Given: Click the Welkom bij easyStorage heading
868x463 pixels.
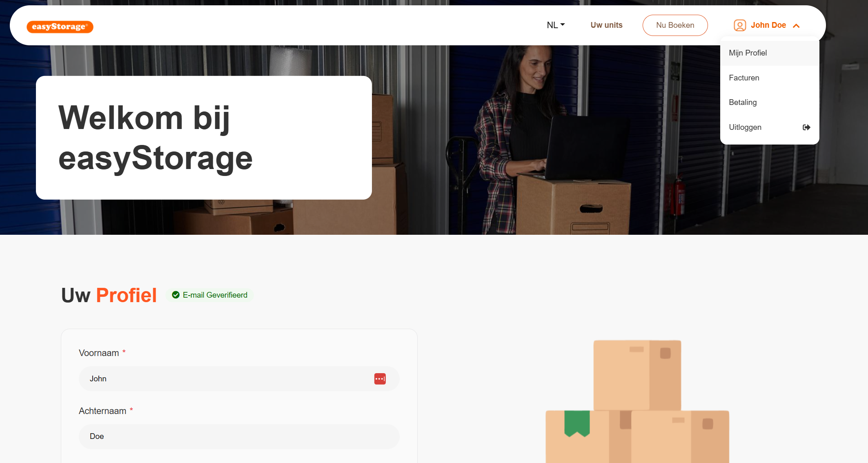Looking at the screenshot, I should coord(155,138).
